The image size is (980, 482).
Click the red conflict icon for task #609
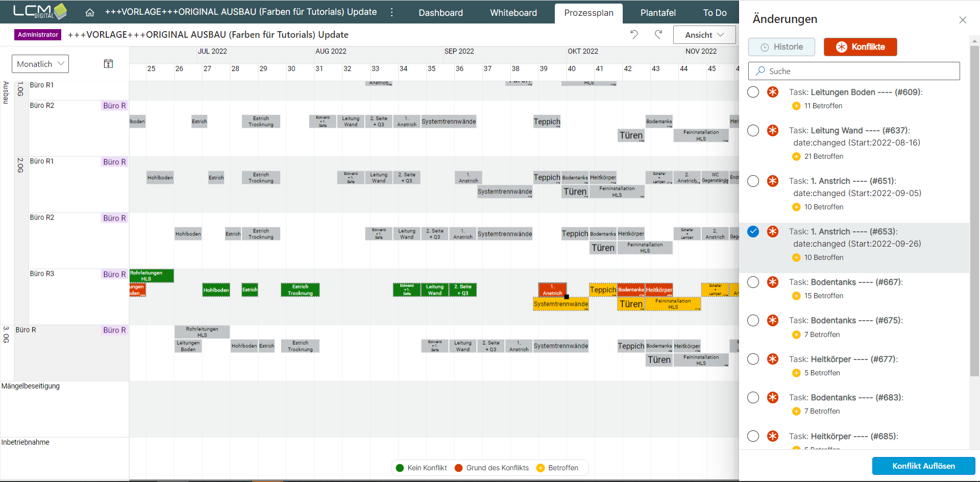(x=773, y=92)
